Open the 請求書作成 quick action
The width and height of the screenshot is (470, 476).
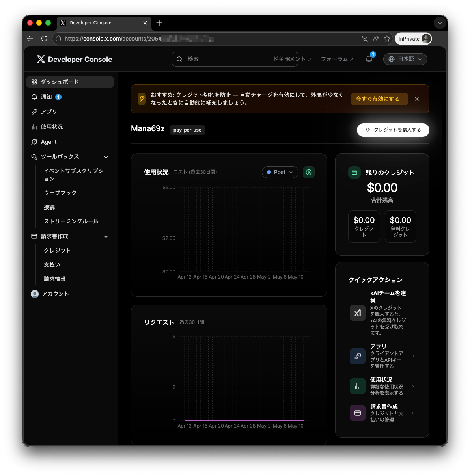coord(382,413)
